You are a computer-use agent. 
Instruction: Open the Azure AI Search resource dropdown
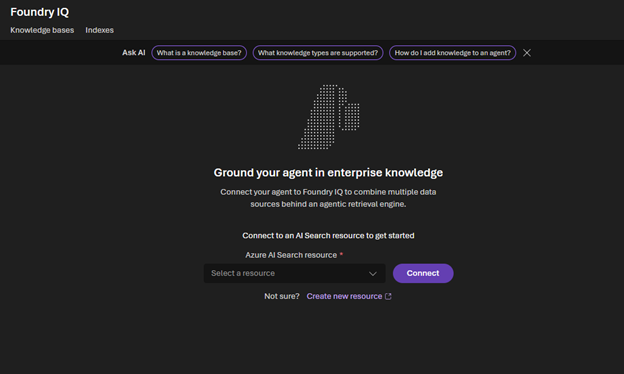[x=294, y=273]
